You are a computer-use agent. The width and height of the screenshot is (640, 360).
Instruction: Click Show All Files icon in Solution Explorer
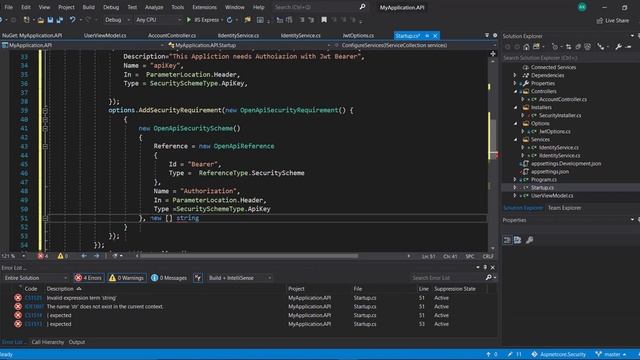(x=587, y=47)
